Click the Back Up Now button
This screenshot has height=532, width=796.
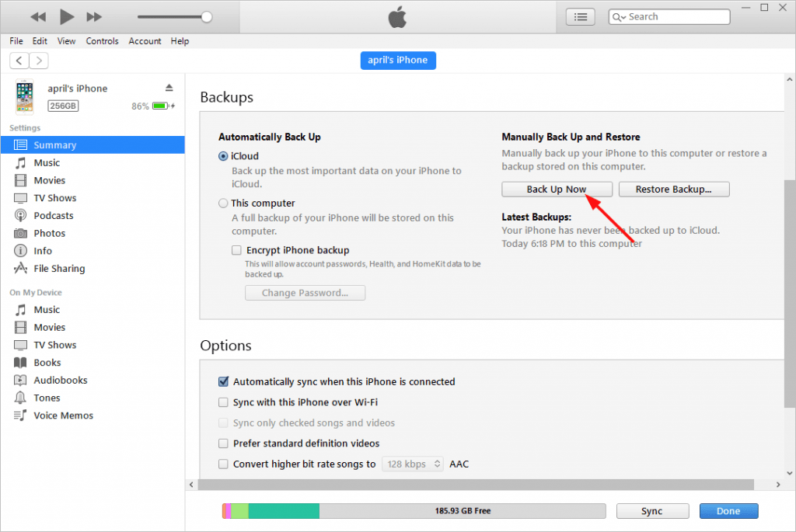pyautogui.click(x=557, y=189)
